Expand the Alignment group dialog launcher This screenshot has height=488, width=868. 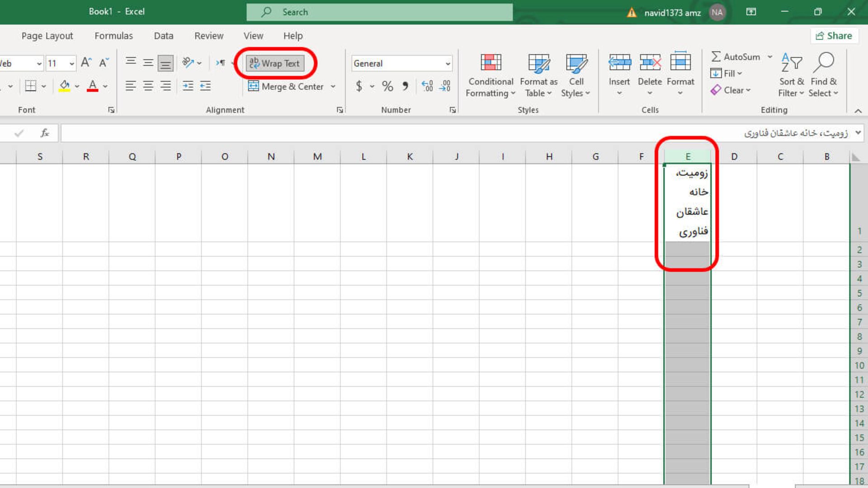tap(340, 110)
